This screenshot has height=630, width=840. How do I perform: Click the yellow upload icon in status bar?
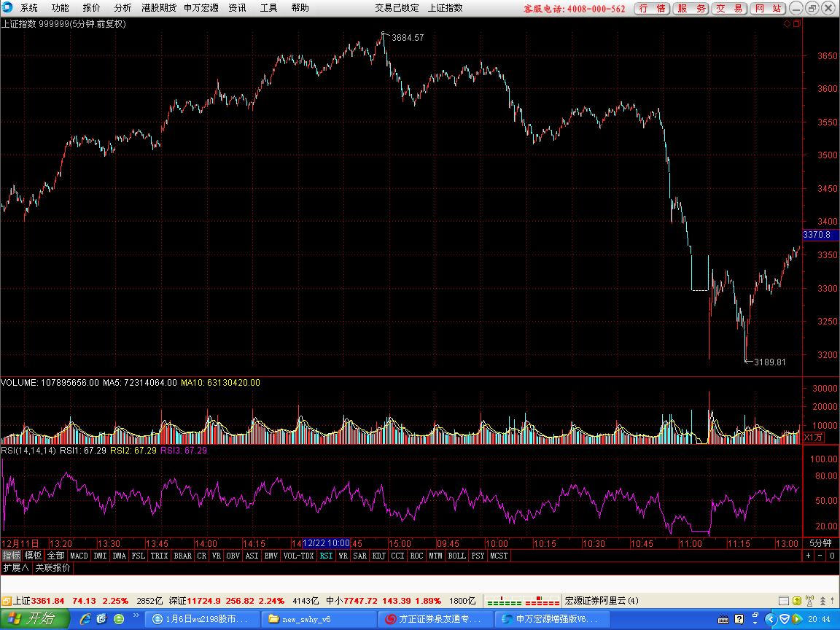796,601
